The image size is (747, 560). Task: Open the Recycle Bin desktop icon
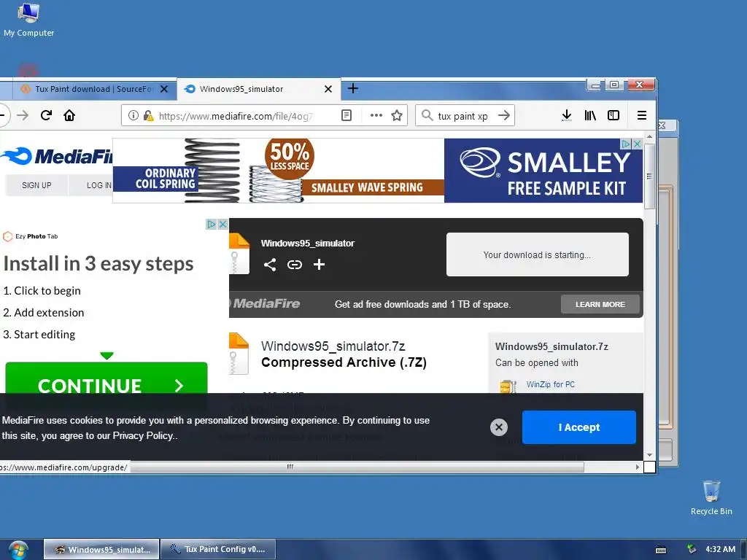tap(711, 497)
